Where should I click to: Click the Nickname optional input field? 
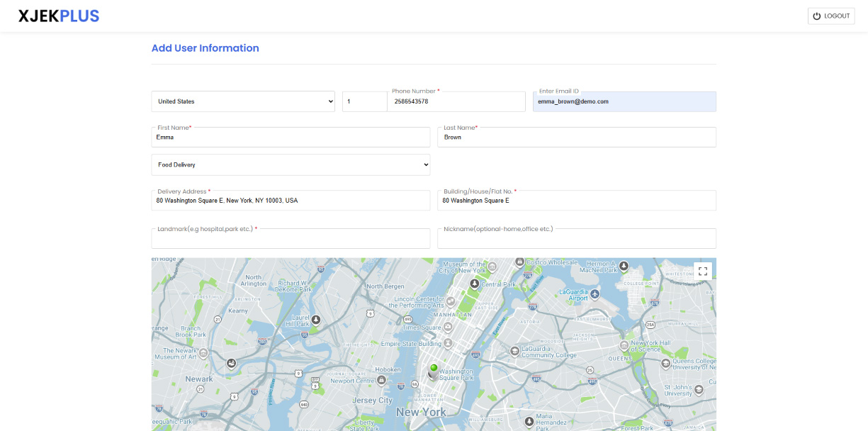point(577,238)
